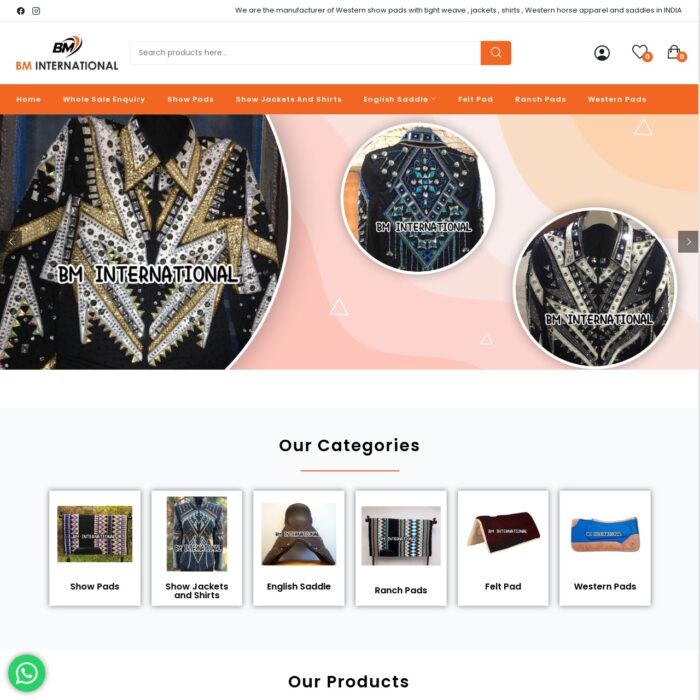View the wishlist heart icon
The height and width of the screenshot is (700, 700).
click(x=641, y=53)
